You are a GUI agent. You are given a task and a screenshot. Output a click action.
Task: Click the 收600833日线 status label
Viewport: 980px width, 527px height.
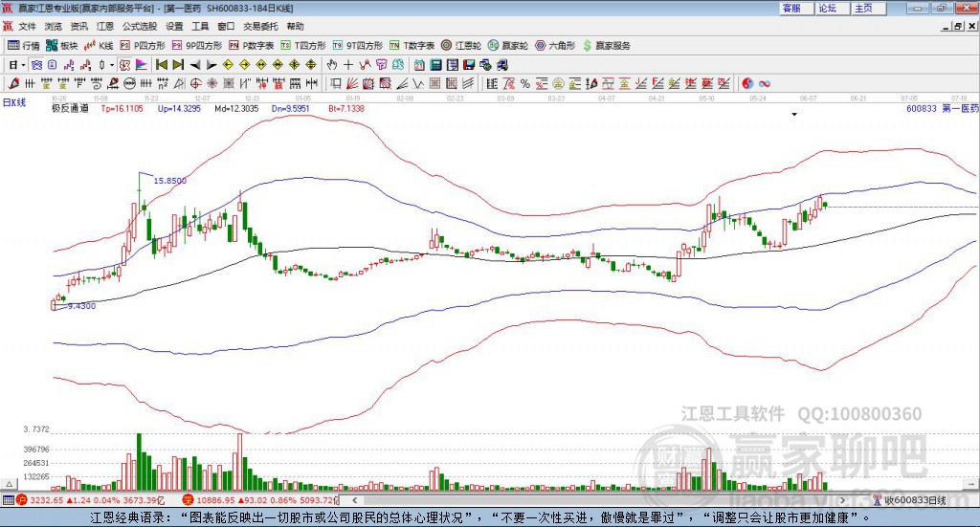pos(910,500)
